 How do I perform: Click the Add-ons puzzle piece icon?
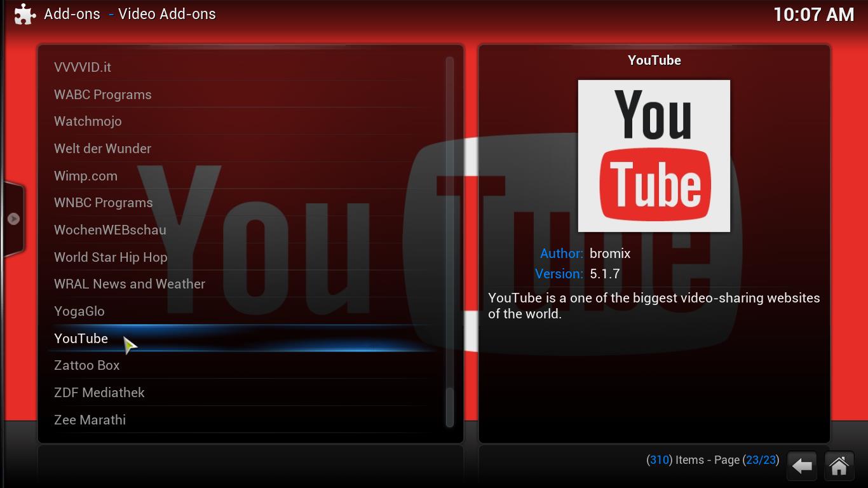(25, 14)
